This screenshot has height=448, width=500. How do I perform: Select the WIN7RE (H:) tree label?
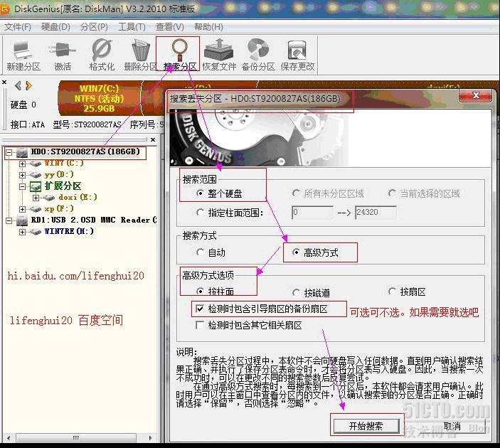(x=69, y=231)
